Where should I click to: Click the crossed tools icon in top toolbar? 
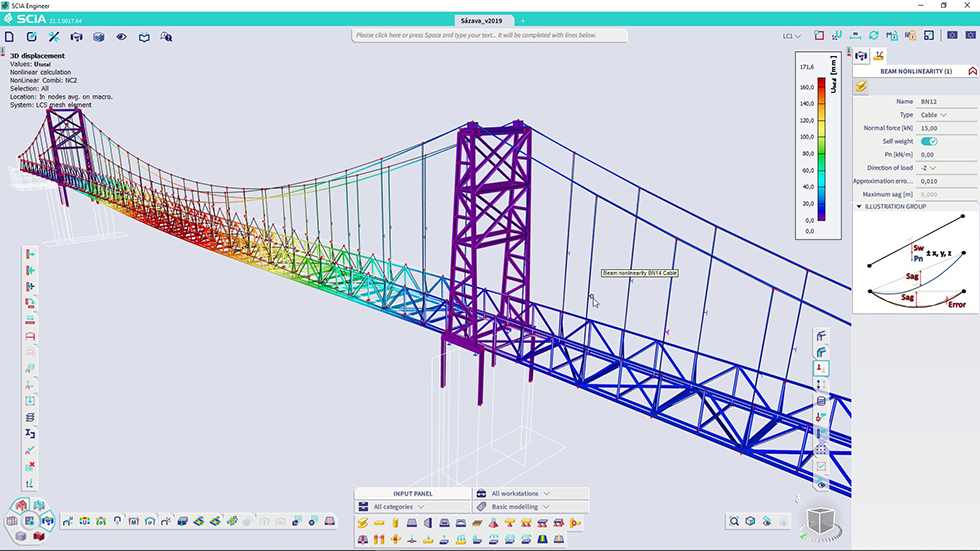coord(54,36)
